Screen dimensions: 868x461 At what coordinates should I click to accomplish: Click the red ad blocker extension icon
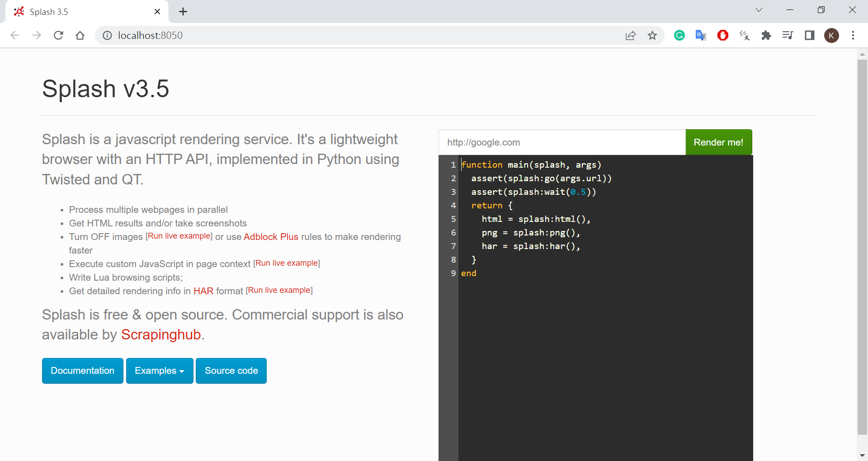[x=722, y=35]
